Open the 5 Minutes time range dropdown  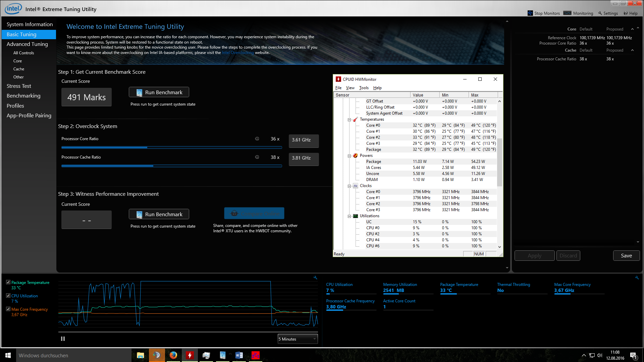click(x=298, y=339)
